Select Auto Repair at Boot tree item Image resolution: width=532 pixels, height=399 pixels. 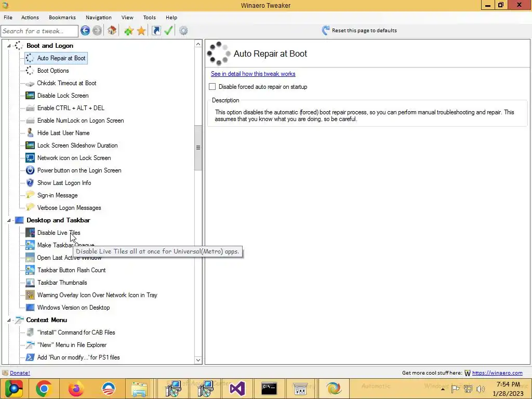click(61, 58)
